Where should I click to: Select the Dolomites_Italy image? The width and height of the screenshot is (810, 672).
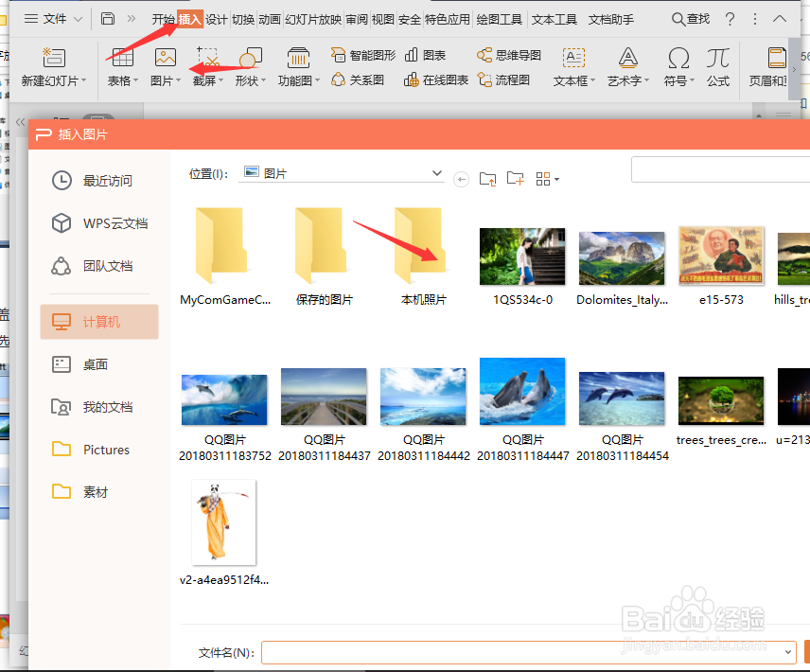pyautogui.click(x=622, y=268)
